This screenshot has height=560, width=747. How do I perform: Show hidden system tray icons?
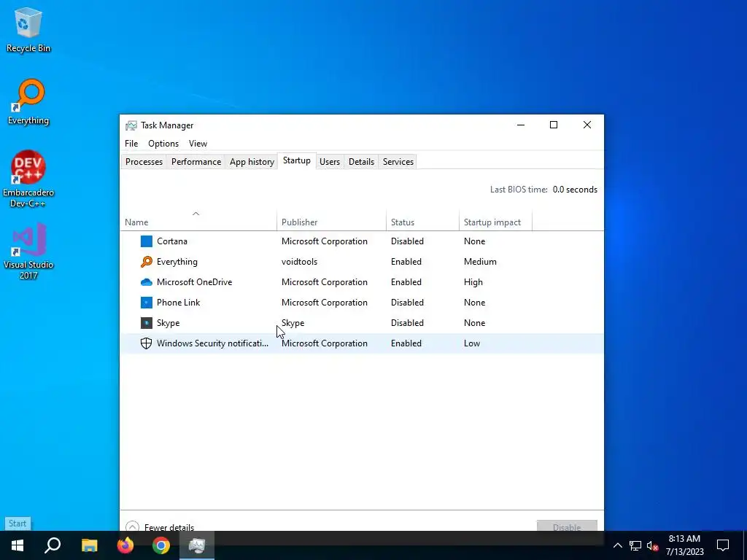(617, 545)
